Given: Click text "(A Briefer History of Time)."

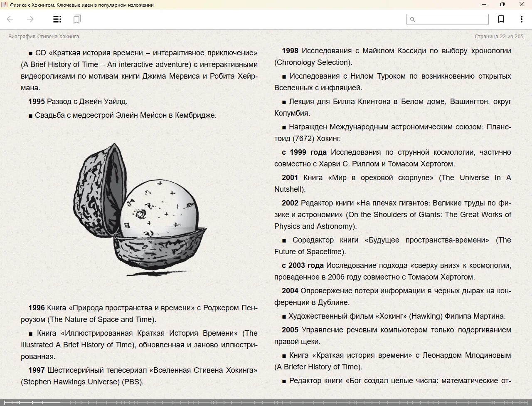Looking at the screenshot, I should [318, 367].
